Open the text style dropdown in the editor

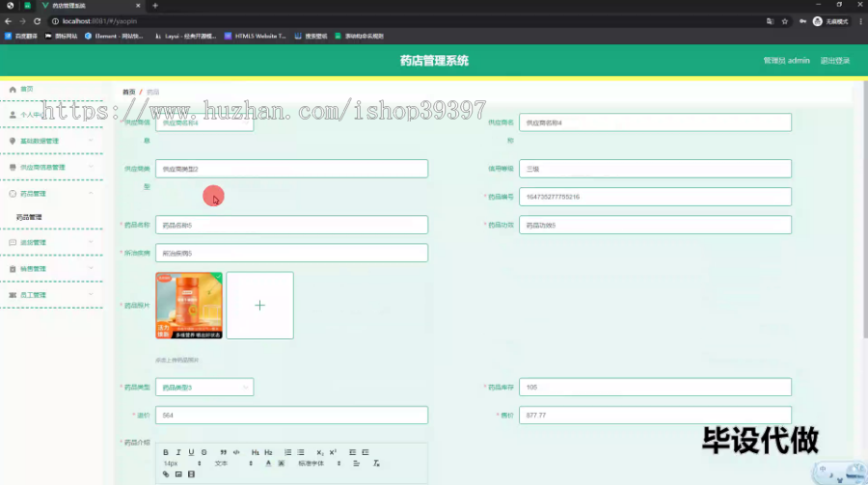coord(233,464)
